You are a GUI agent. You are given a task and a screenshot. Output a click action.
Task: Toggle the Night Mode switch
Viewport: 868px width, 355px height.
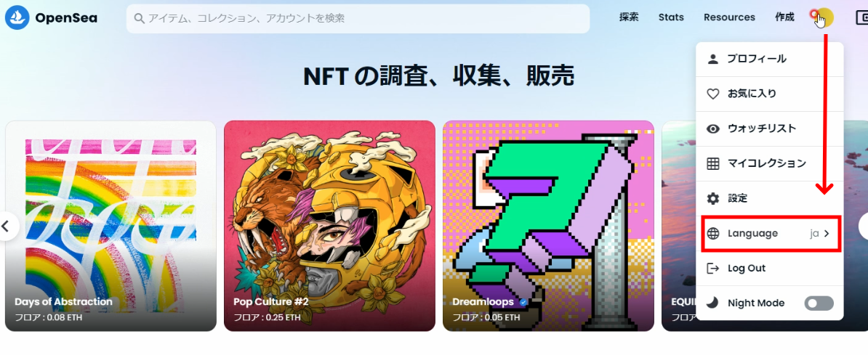tap(819, 303)
